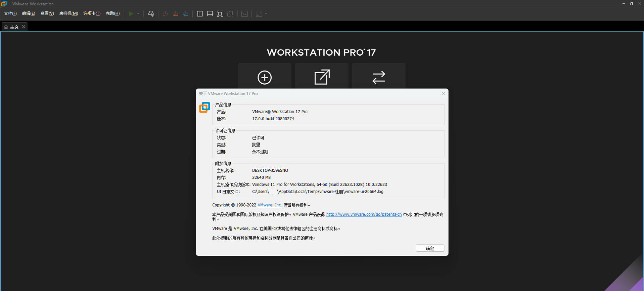Click the create new virtual machine tile

(265, 76)
